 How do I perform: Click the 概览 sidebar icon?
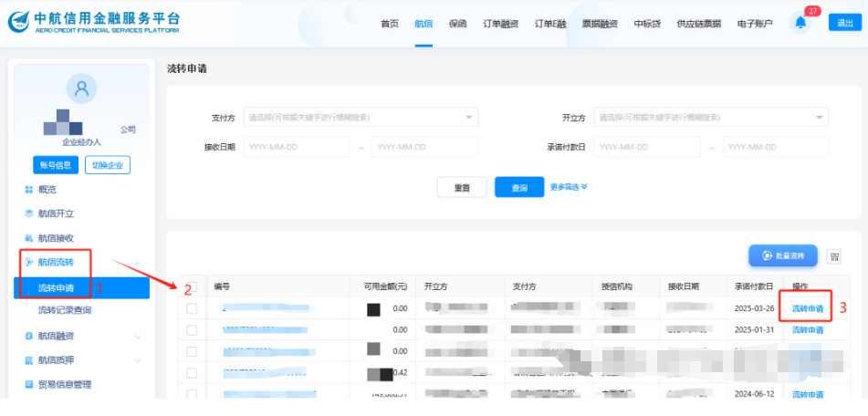29,190
